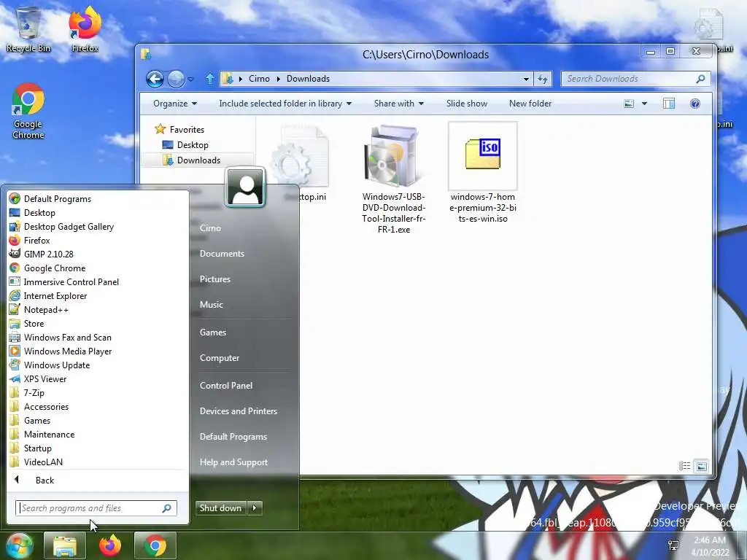This screenshot has width=747, height=560.
Task: Open Default Programs in the right pane
Action: point(233,436)
